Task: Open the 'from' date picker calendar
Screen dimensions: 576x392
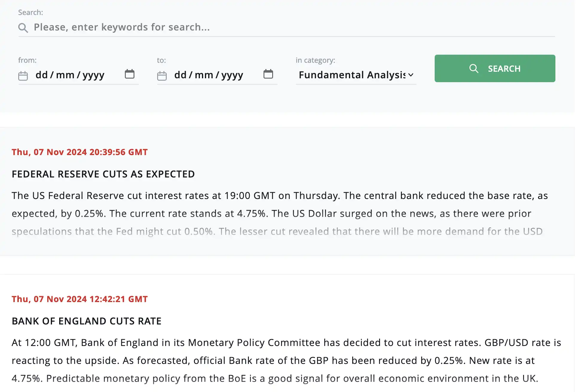Action: [129, 74]
